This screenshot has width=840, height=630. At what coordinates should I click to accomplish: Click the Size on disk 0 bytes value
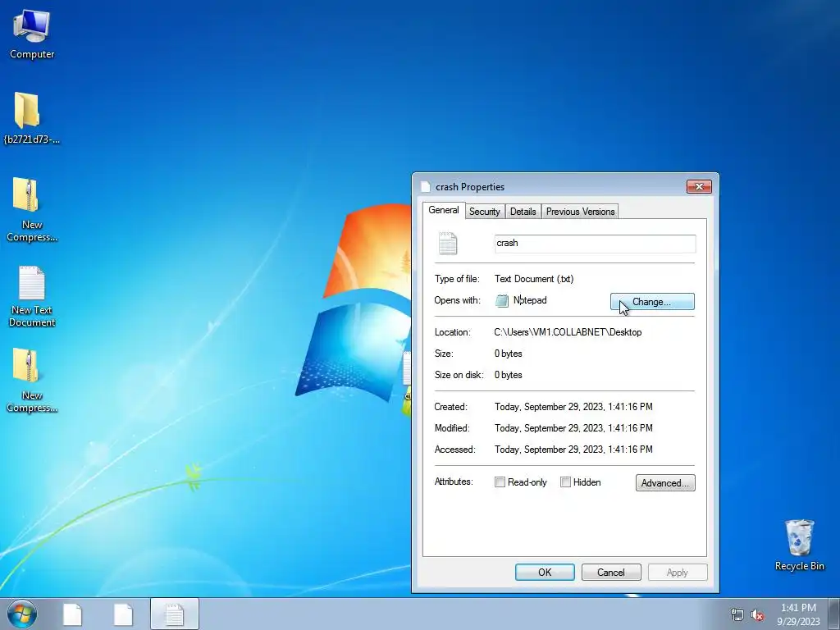point(508,375)
